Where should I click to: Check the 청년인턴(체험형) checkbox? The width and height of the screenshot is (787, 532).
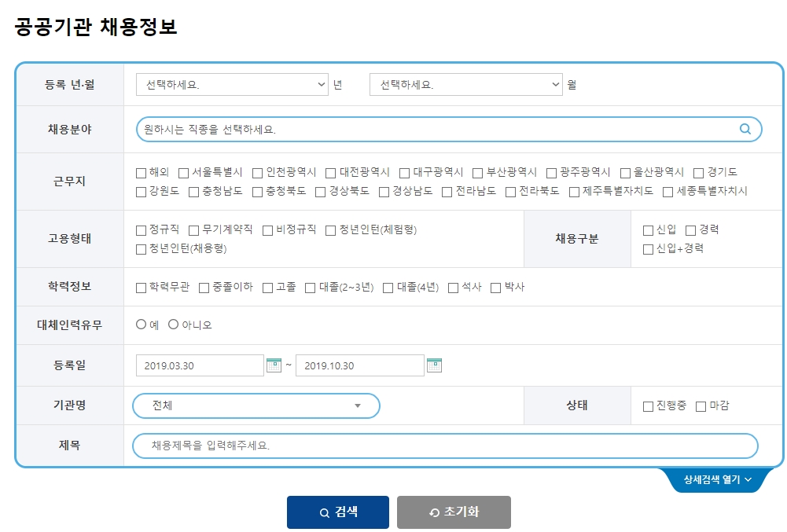pos(331,230)
